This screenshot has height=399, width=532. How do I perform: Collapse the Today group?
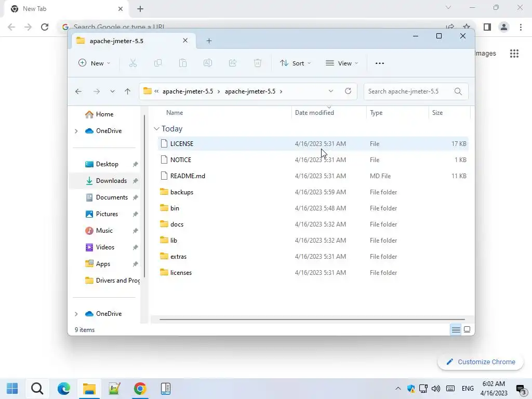pos(156,129)
